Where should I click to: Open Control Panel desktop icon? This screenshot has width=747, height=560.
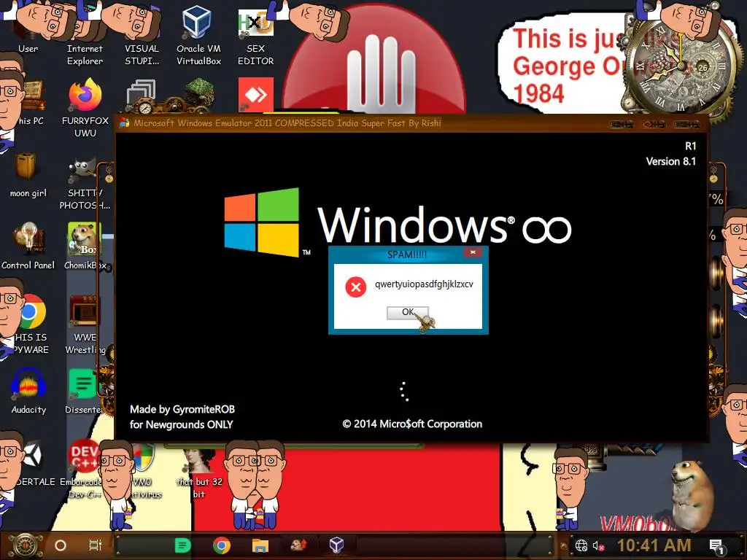[28, 245]
